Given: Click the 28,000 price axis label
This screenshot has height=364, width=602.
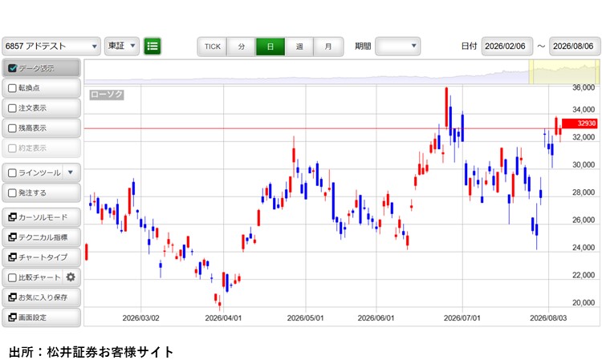Looking at the screenshot, I should 584,192.
